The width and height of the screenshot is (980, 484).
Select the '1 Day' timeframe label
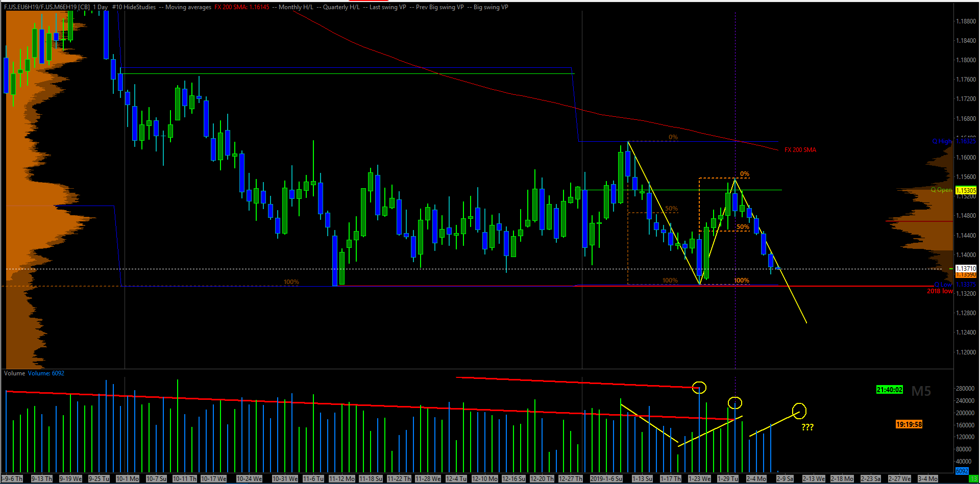pyautogui.click(x=101, y=7)
